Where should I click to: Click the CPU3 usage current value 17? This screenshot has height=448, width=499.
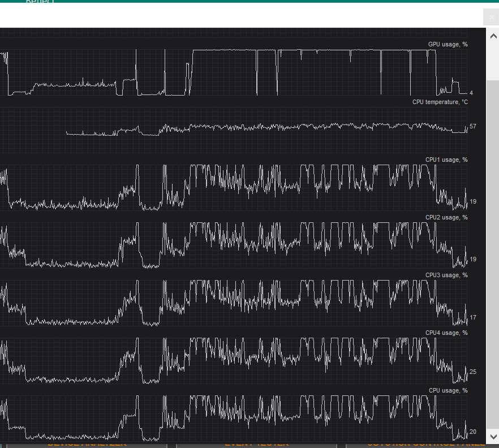click(x=473, y=317)
